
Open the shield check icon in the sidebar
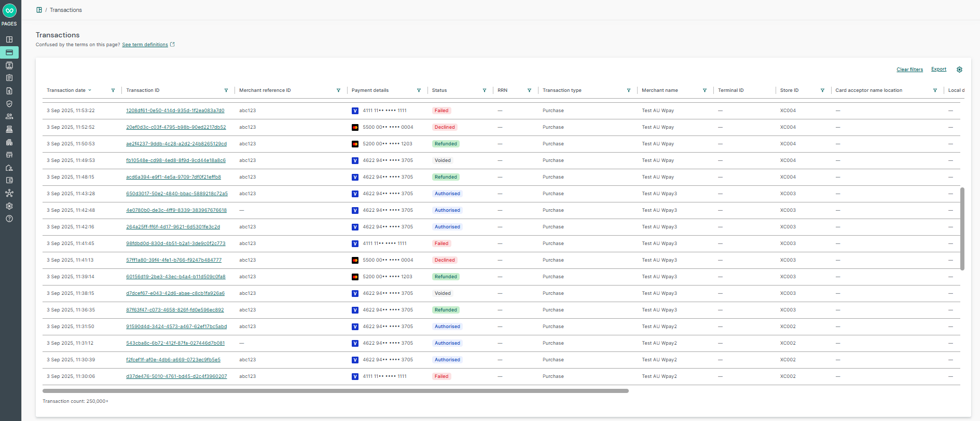(x=9, y=104)
